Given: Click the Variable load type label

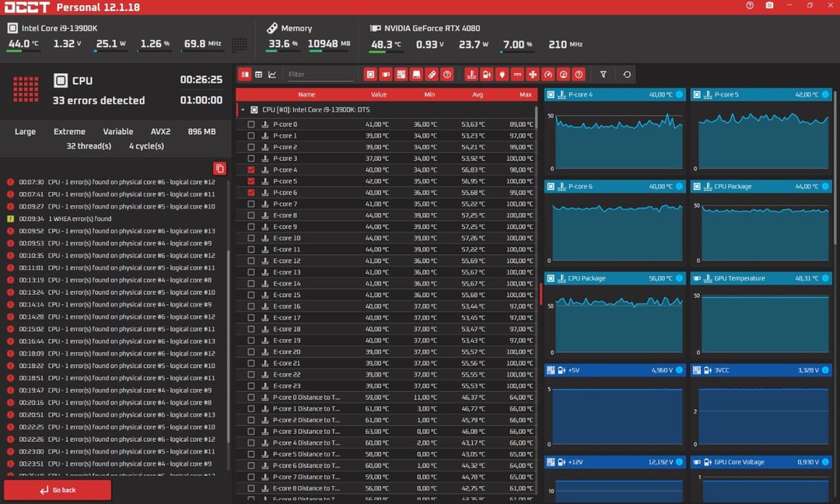Looking at the screenshot, I should coord(118,131).
